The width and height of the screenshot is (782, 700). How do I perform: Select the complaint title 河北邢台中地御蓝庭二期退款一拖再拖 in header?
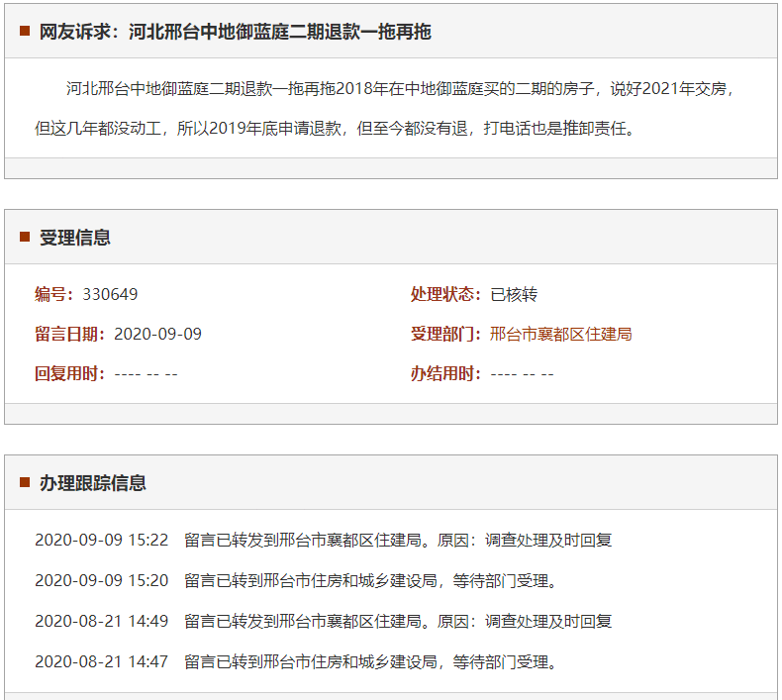279,32
